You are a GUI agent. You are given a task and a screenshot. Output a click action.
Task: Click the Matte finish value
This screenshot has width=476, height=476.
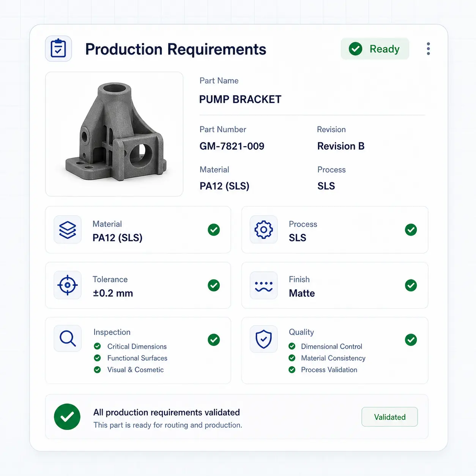click(x=302, y=293)
